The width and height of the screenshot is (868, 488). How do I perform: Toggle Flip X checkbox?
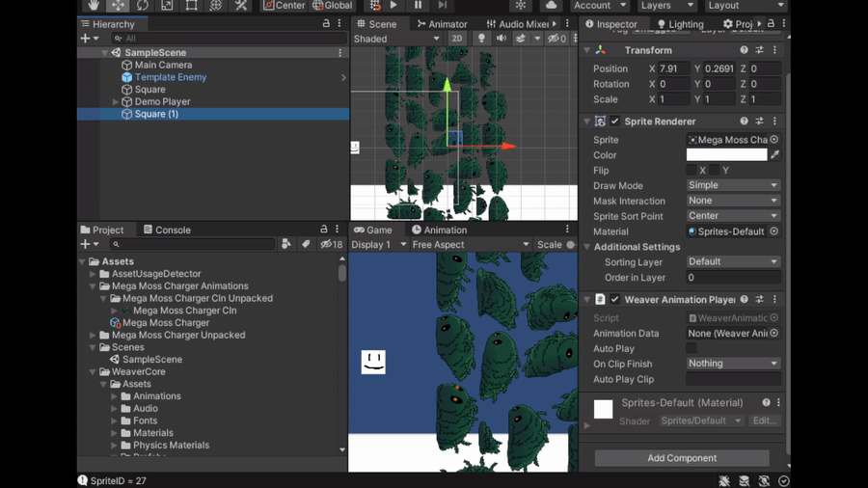(692, 171)
